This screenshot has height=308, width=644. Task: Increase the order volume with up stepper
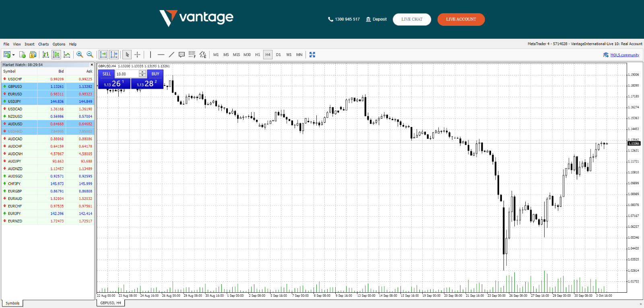[x=142, y=72]
